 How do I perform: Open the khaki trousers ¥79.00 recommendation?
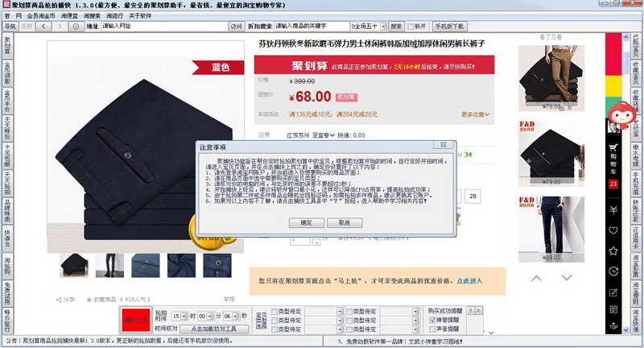pos(551,77)
